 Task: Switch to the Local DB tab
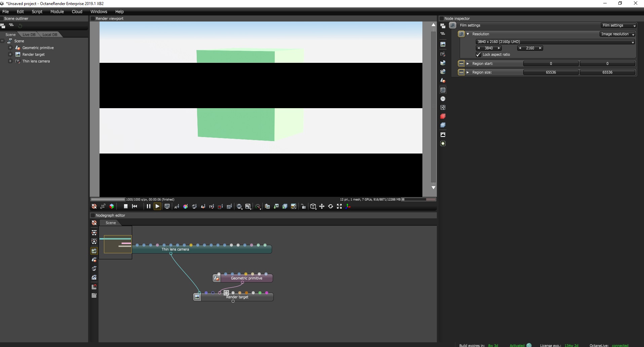click(x=50, y=35)
